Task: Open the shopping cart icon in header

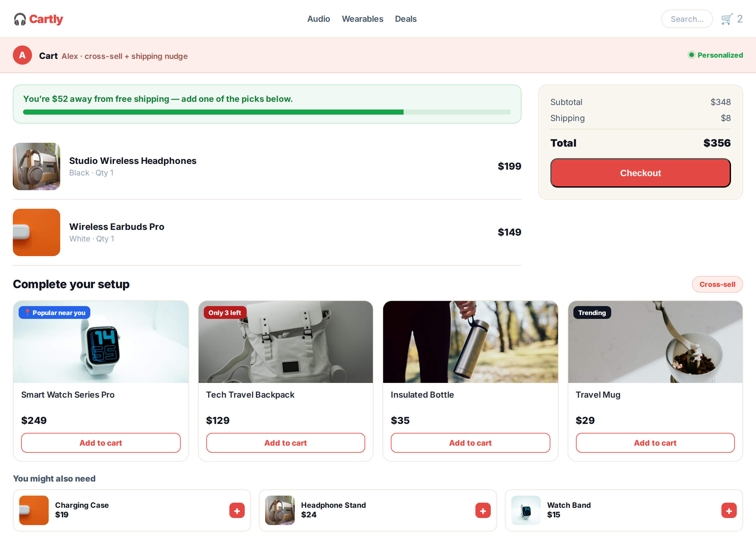Action: coord(727,19)
